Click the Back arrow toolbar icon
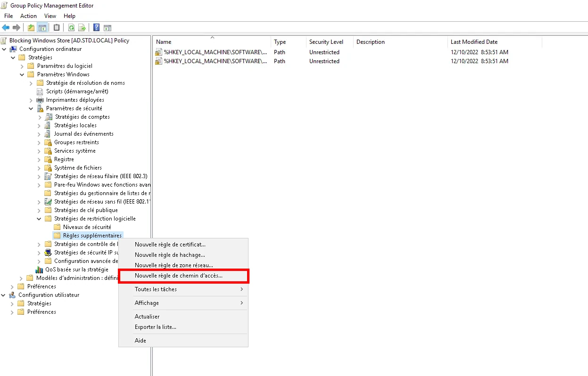The image size is (588, 376). (x=6, y=28)
